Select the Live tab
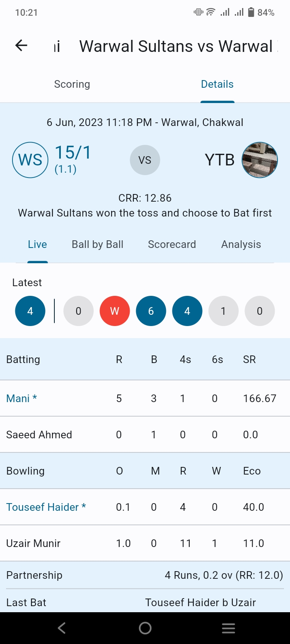The height and width of the screenshot is (644, 290). click(37, 244)
